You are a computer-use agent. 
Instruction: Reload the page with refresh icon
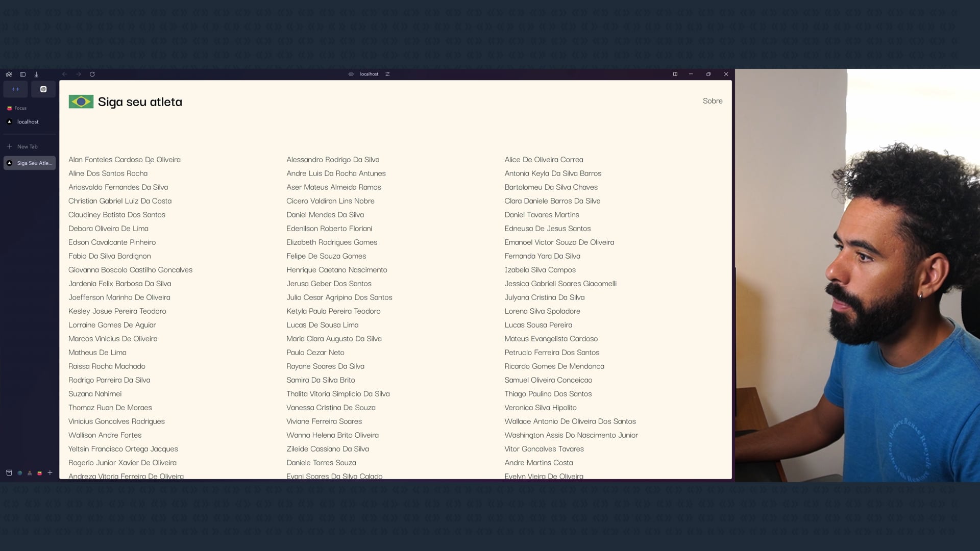(92, 74)
